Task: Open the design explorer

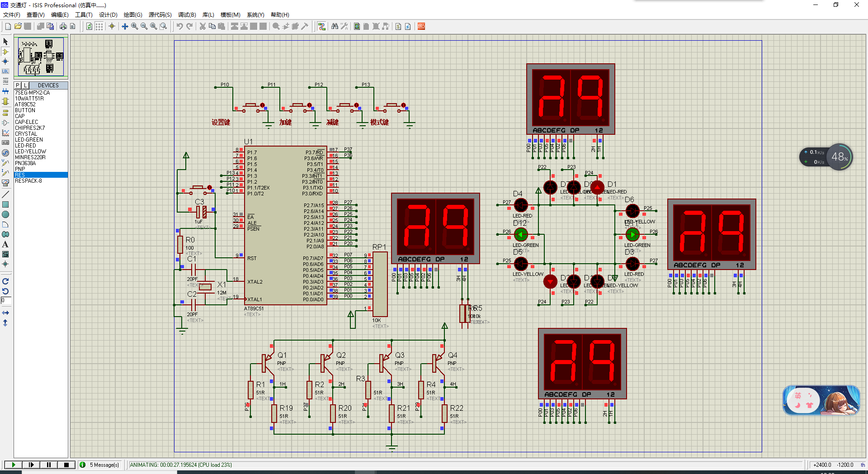Action: (357, 26)
